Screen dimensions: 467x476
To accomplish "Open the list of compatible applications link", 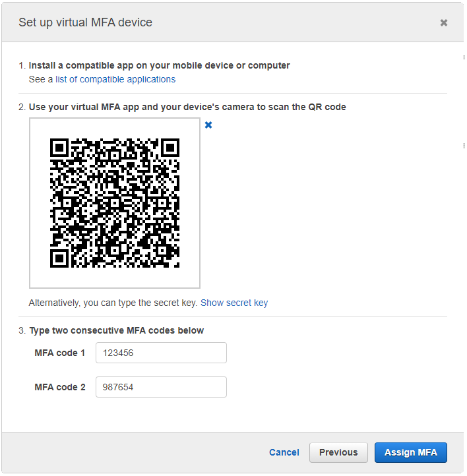I will (x=115, y=79).
